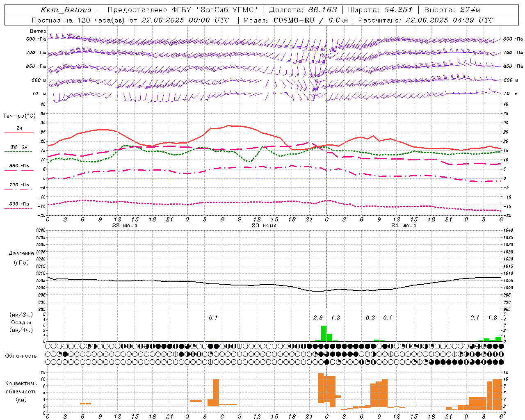Click the 'Тем-ра(°C)' axis label
This screenshot has height=420, width=525.
(19, 116)
